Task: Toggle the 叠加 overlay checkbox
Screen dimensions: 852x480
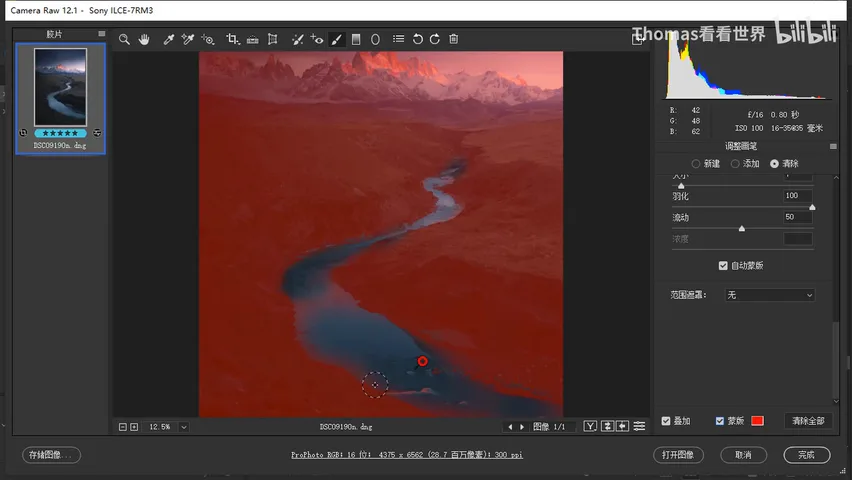Action: click(666, 421)
